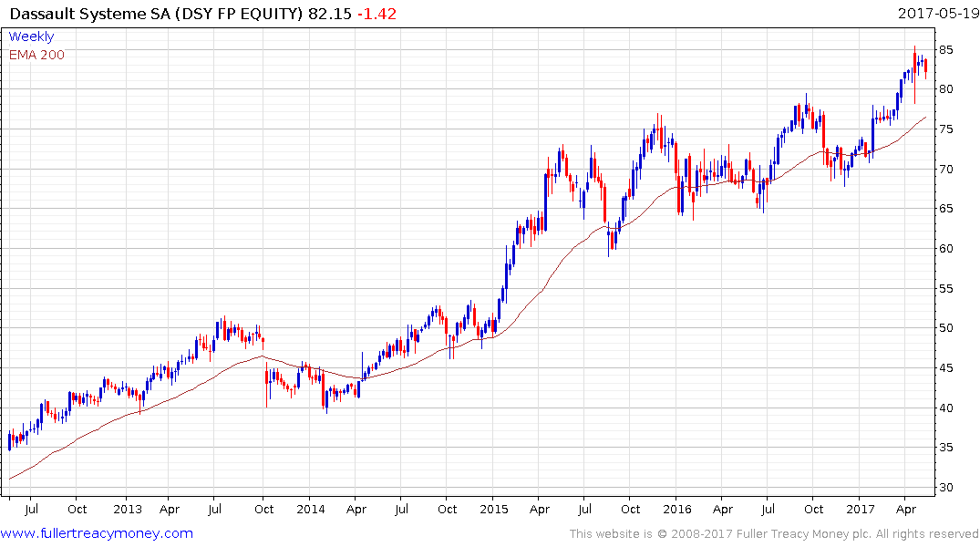Select the last price value 82.15
The width and height of the screenshot is (980, 547).
click(330, 14)
